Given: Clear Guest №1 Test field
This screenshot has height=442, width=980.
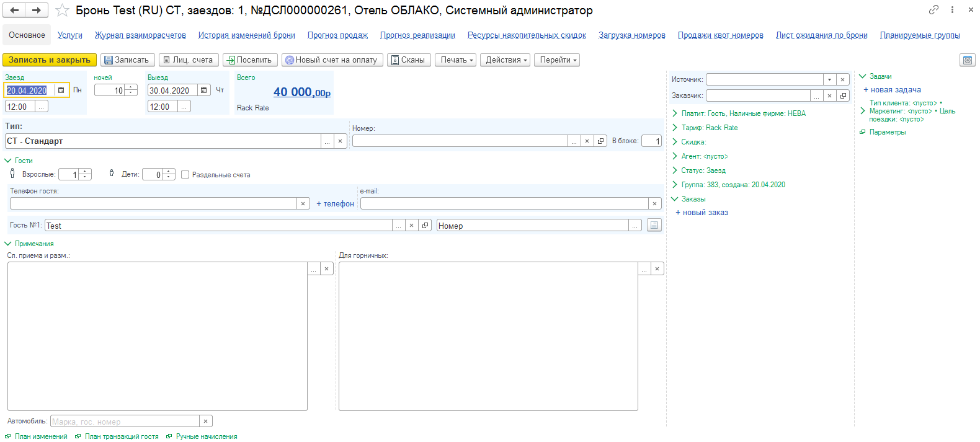Looking at the screenshot, I should coord(411,226).
